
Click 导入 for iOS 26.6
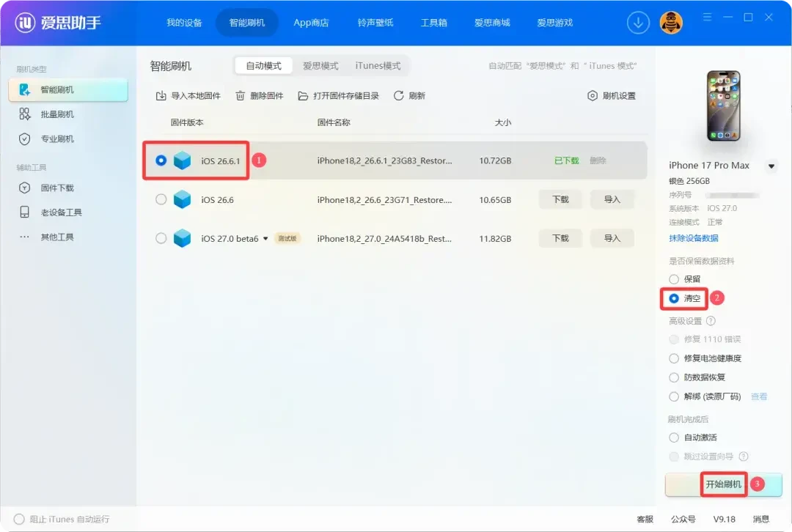[x=612, y=199]
